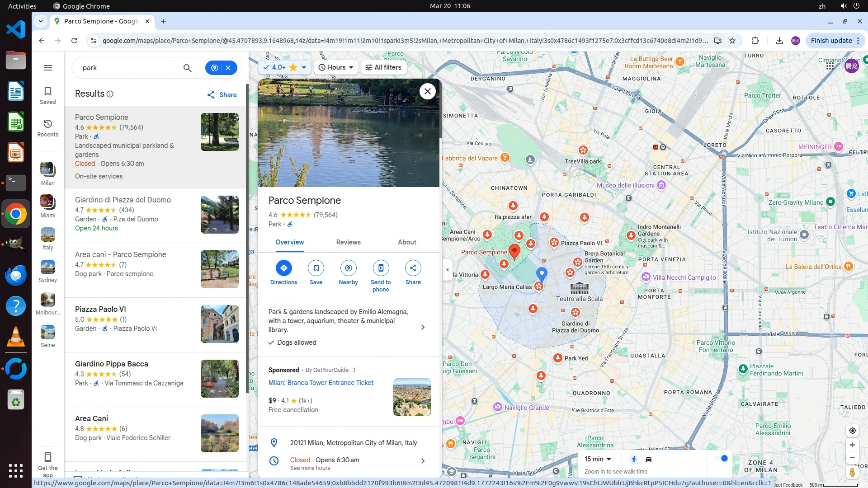Click the search magnifier icon
Screen dimensions: 868x488
[x=187, y=68]
